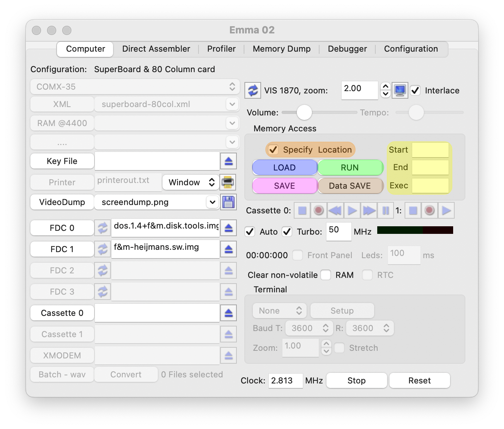Click the green RUN button
The width and height of the screenshot is (504, 429).
[x=350, y=167]
